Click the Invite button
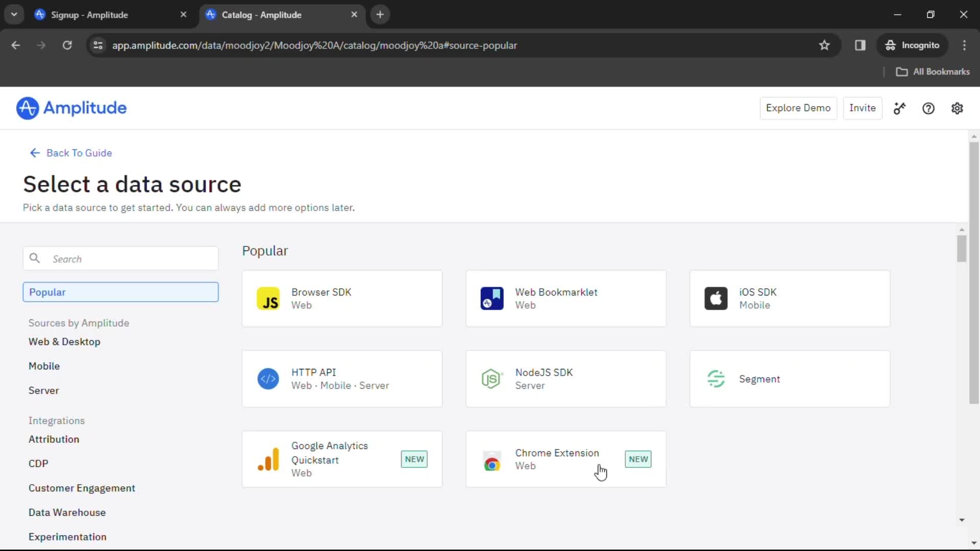980x551 pixels. 862,108
